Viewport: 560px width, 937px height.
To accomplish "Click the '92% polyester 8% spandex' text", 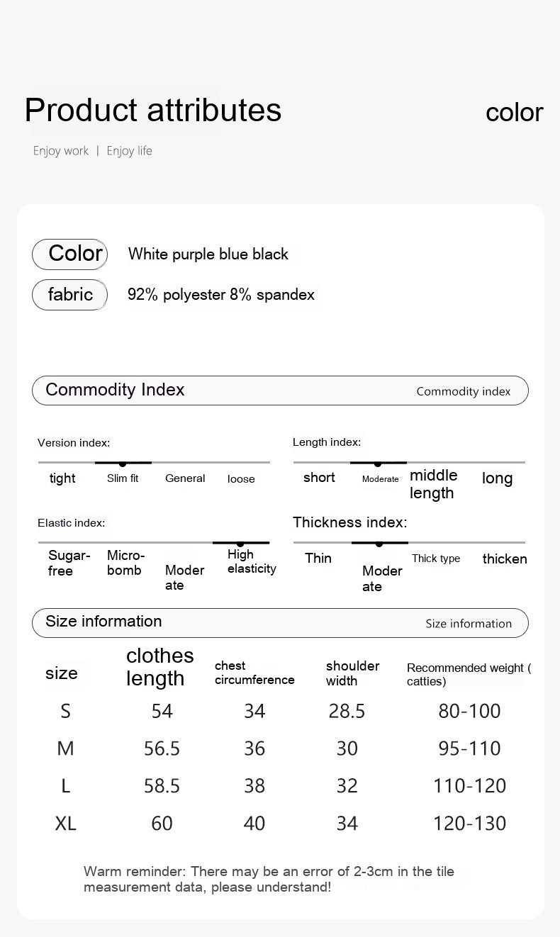I will point(221,295).
